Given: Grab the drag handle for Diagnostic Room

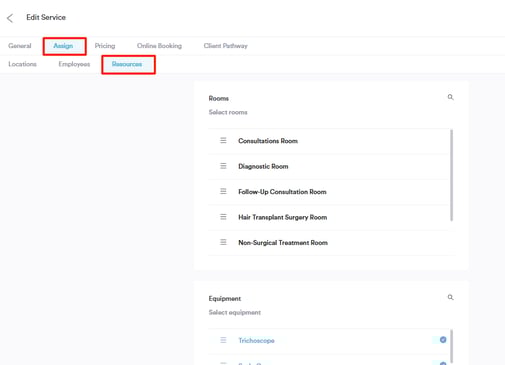Looking at the screenshot, I should (x=223, y=166).
